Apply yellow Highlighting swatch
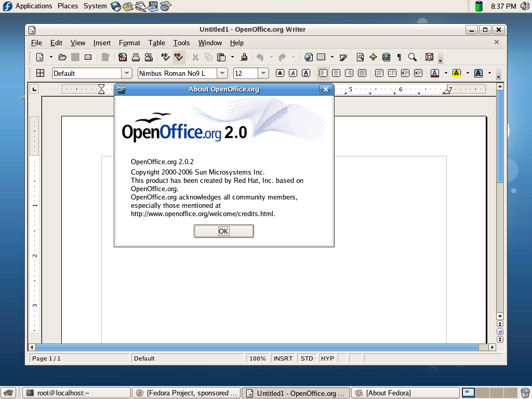 tap(457, 73)
